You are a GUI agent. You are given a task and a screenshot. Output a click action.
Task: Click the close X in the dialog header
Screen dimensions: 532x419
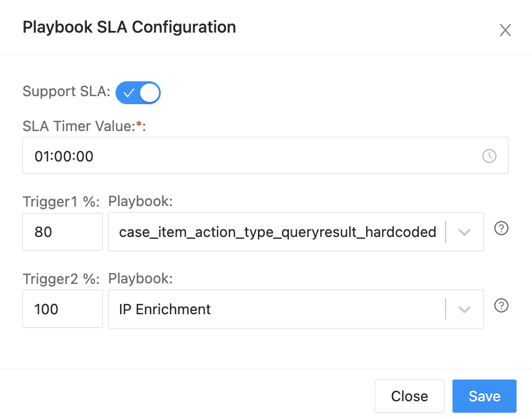(x=505, y=30)
